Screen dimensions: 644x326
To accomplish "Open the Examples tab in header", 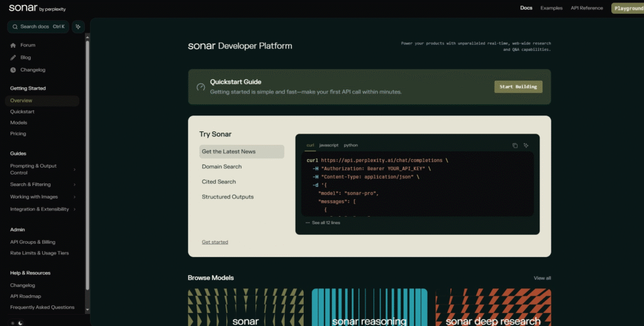I will tap(551, 8).
